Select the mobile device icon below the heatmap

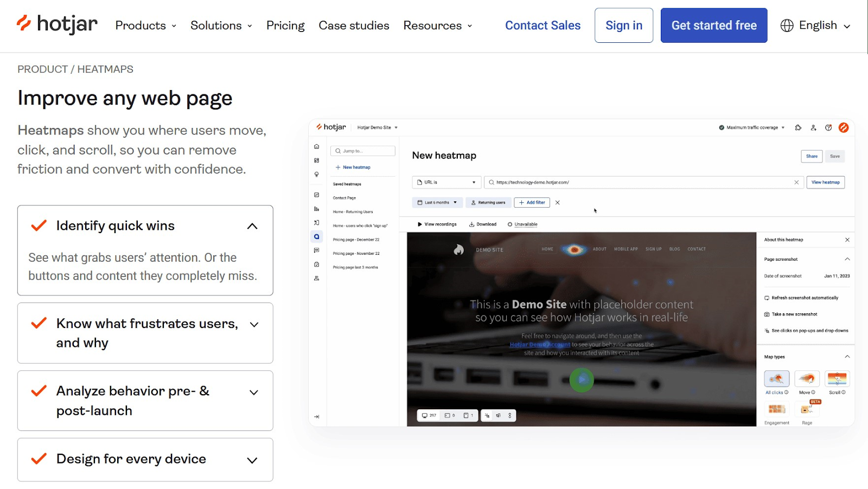coord(466,415)
